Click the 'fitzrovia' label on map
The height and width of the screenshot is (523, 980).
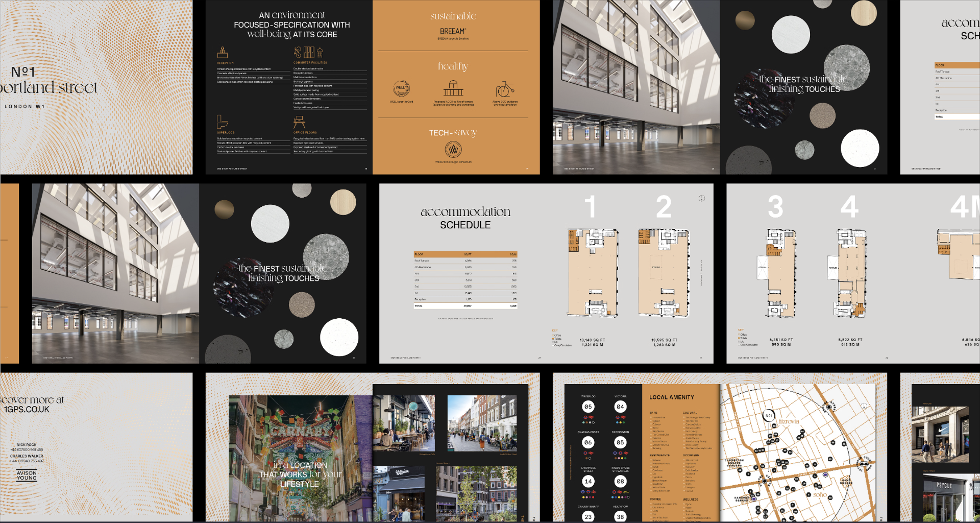(x=789, y=421)
